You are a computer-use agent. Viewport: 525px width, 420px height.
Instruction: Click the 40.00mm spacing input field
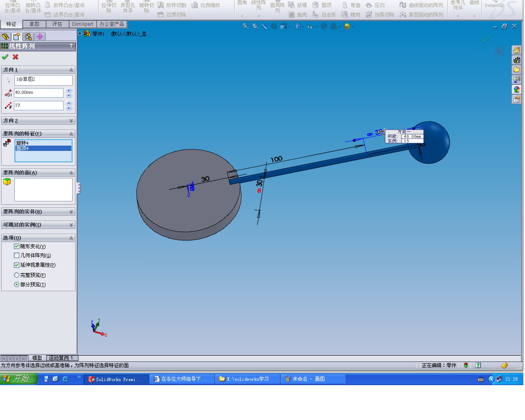coord(39,93)
